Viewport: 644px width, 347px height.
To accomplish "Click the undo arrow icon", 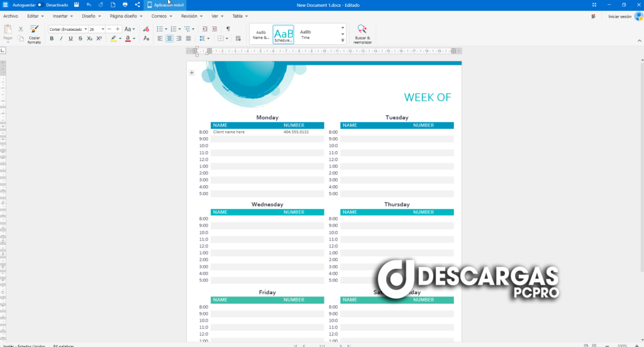I will pyautogui.click(x=89, y=5).
